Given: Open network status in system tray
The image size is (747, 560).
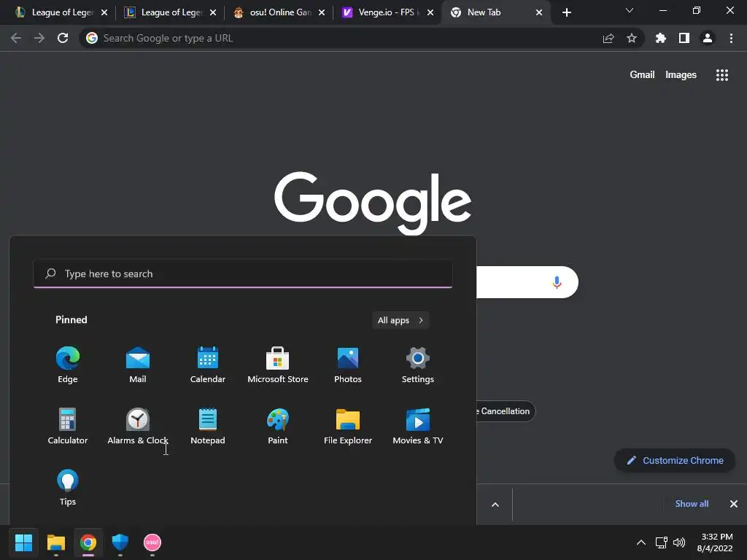Looking at the screenshot, I should (x=661, y=542).
